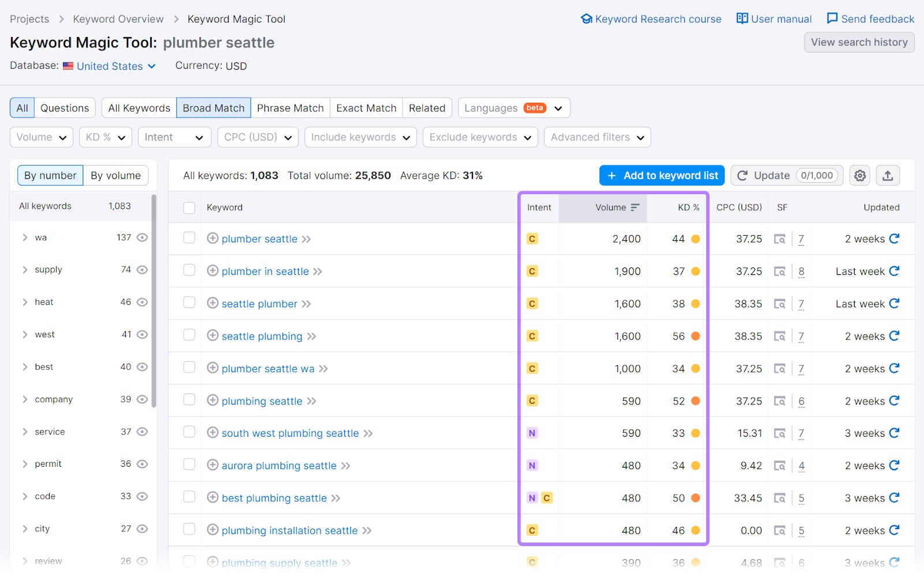
Task: Open the Volume filter dropdown
Action: [41, 137]
